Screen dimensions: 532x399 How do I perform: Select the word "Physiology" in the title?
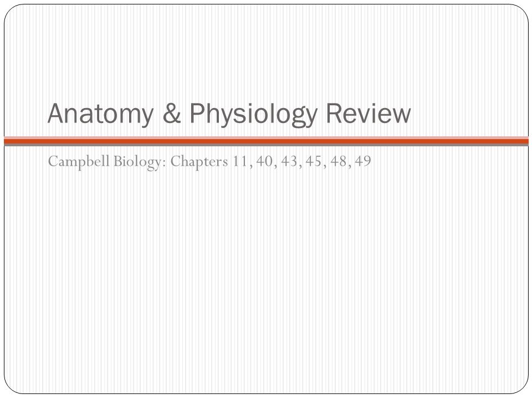coord(253,114)
